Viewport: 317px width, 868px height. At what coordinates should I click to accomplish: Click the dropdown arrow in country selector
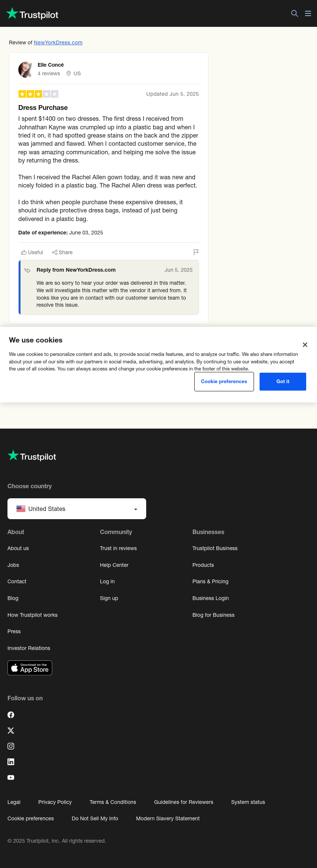(136, 509)
